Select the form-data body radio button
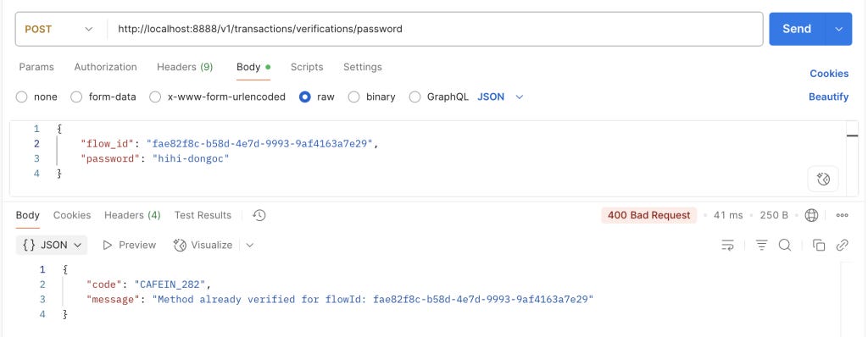 coord(76,97)
